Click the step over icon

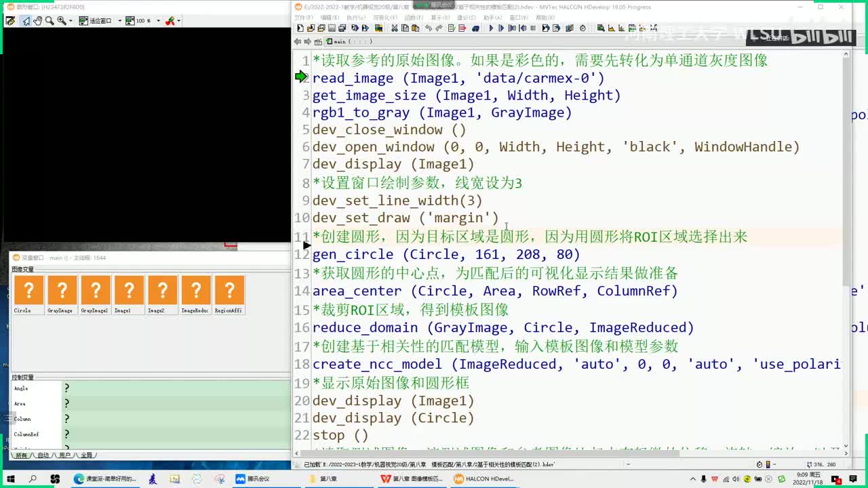click(502, 28)
